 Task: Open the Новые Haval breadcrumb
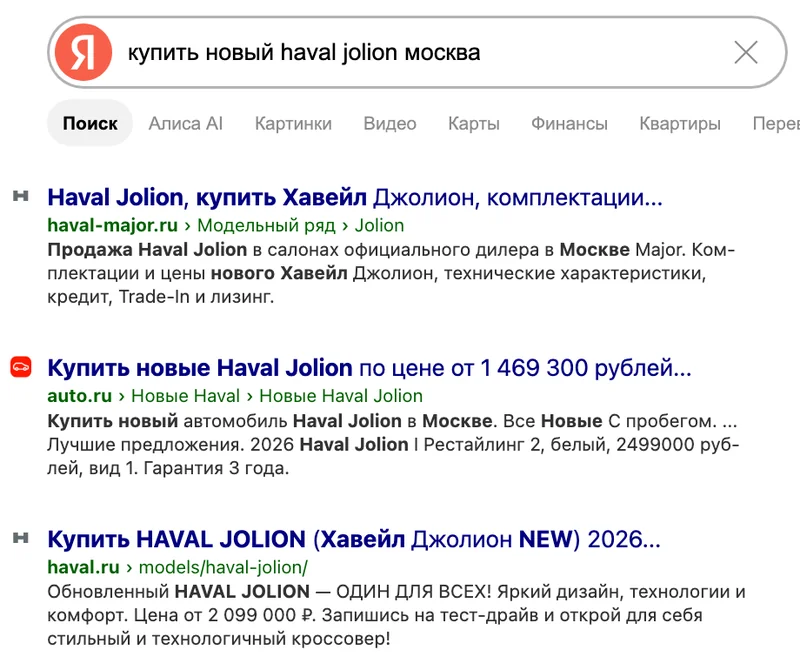pos(186,395)
